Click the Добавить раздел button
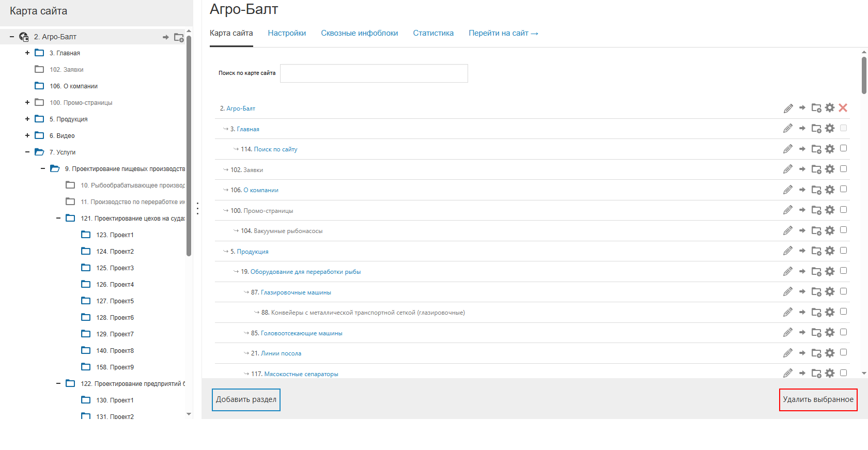This screenshot has height=450, width=868. [x=246, y=400]
